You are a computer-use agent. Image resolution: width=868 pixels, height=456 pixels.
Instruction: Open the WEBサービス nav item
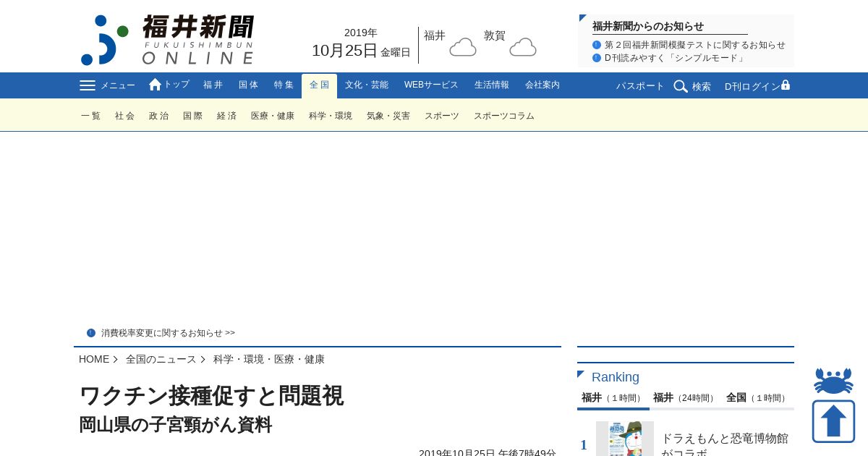(x=431, y=85)
